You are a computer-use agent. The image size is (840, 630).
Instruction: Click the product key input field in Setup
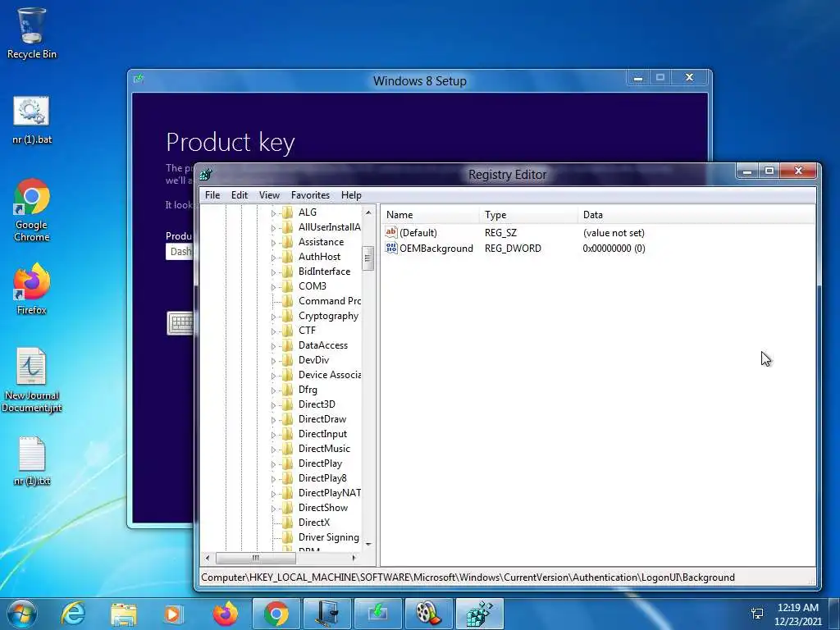coord(180,252)
